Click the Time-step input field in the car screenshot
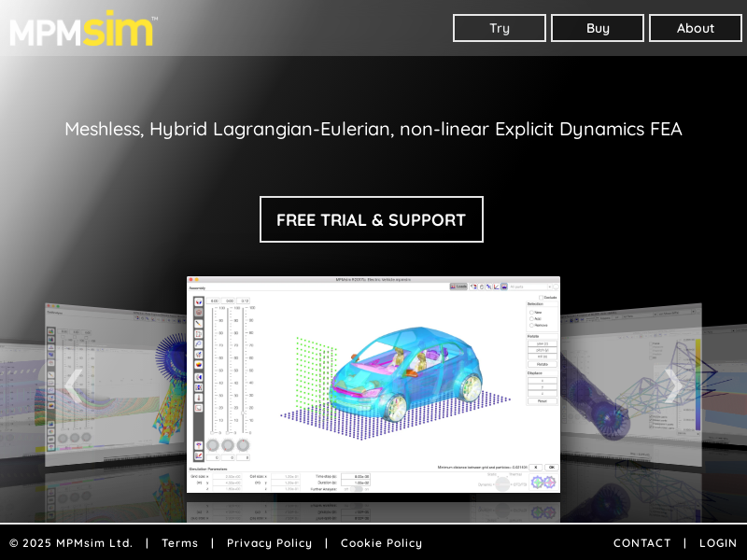Screen dimensions: 747x560 point(355,476)
